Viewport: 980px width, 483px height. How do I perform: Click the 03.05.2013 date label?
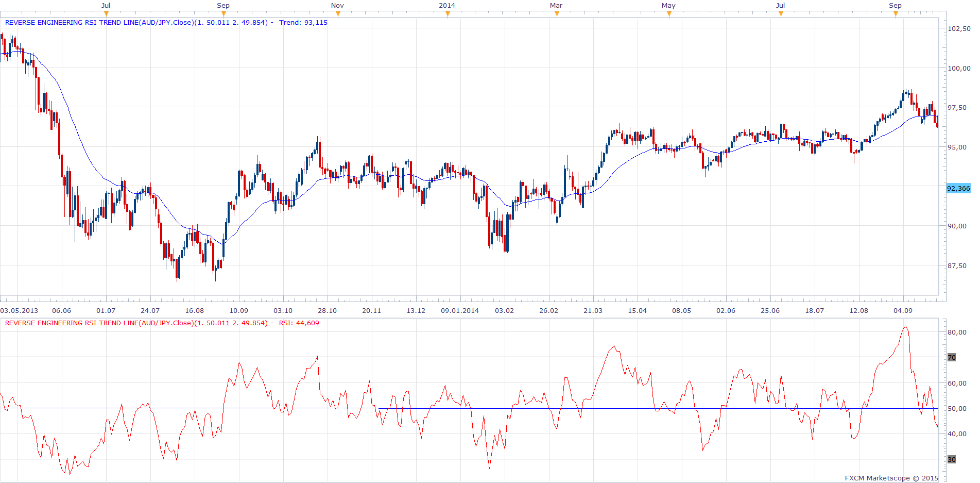(x=19, y=310)
